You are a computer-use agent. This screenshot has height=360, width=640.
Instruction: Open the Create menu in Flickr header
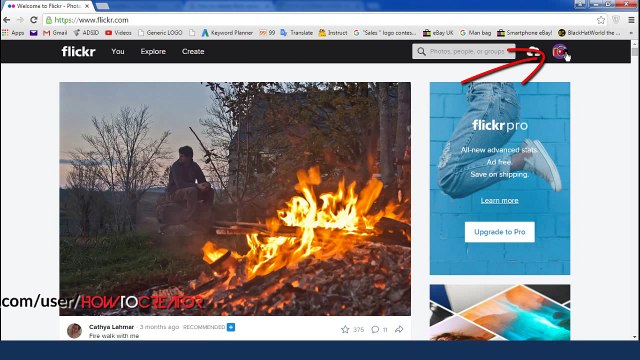[193, 51]
